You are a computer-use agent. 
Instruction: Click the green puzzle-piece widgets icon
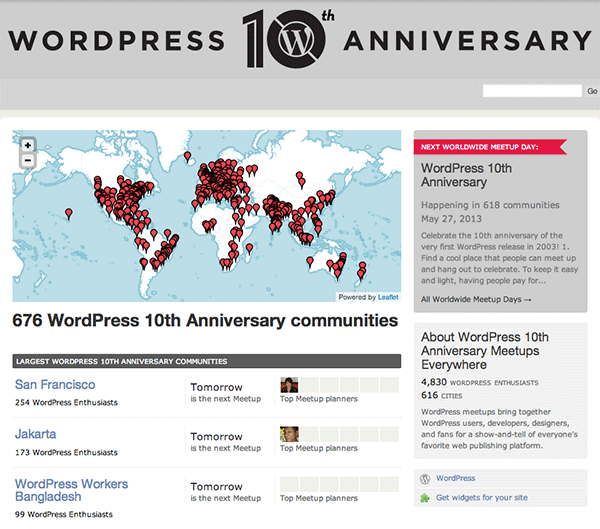click(x=425, y=498)
